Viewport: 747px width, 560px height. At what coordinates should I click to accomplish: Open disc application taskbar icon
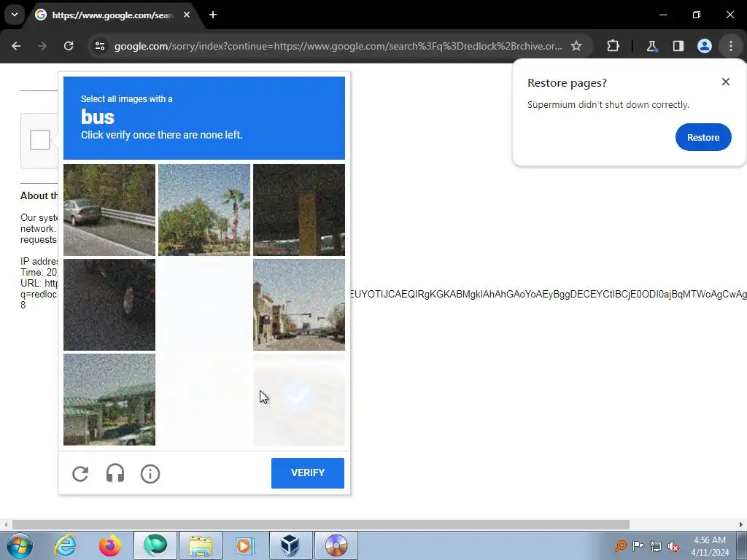(x=336, y=545)
